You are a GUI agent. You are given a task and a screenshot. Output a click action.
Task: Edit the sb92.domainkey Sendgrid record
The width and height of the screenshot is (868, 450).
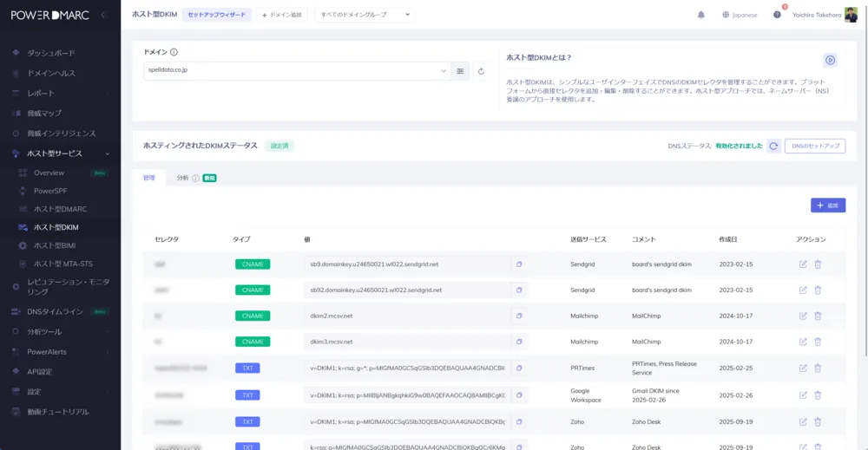tap(803, 290)
